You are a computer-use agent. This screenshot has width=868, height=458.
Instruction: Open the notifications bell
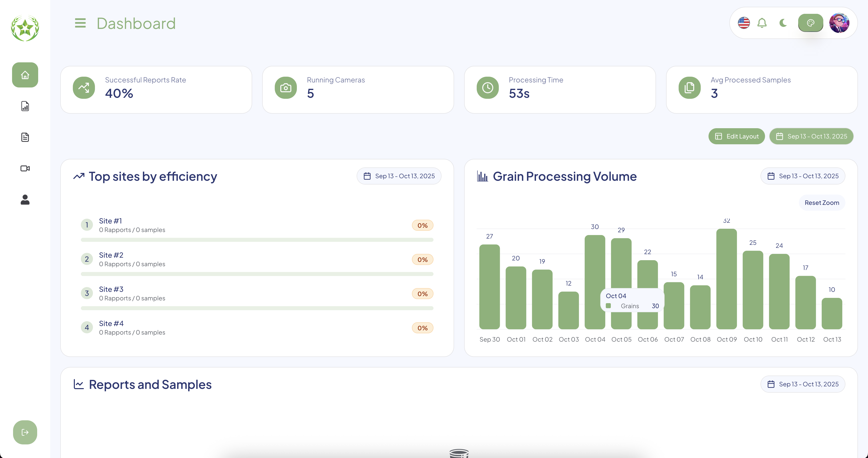(x=762, y=23)
